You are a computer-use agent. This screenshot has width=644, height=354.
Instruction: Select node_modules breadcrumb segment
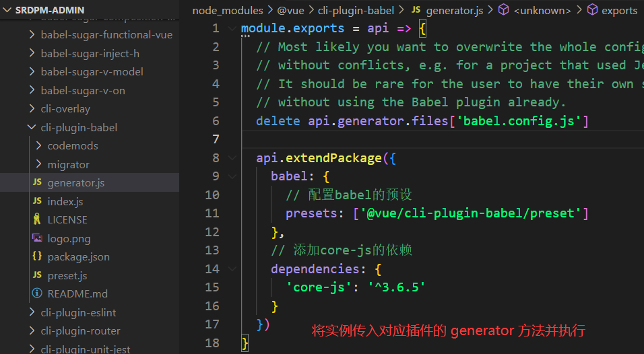click(228, 10)
